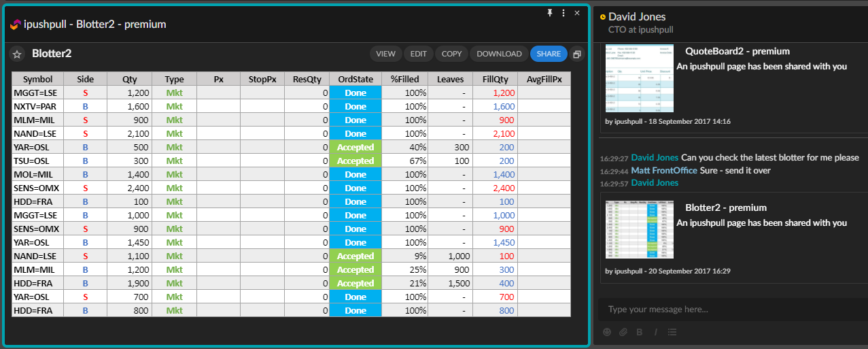The height and width of the screenshot is (349, 868).
Task: Click the NXTV=PAR symbol cell
Action: point(38,106)
